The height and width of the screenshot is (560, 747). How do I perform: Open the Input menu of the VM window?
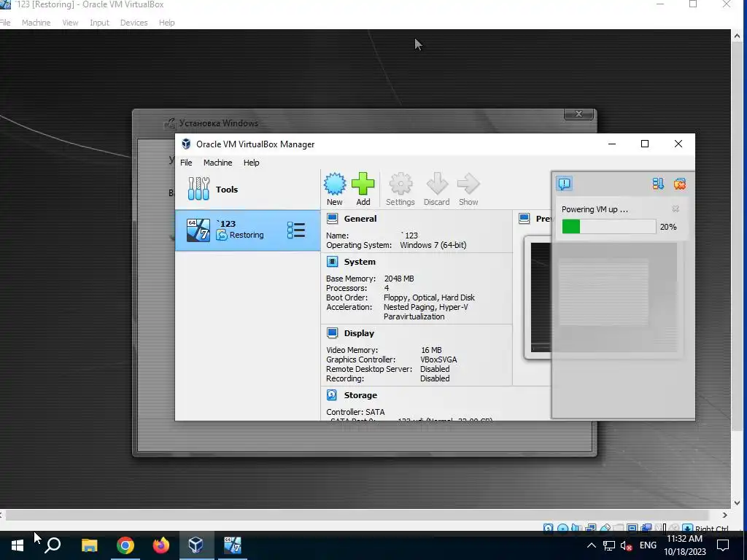tap(99, 23)
